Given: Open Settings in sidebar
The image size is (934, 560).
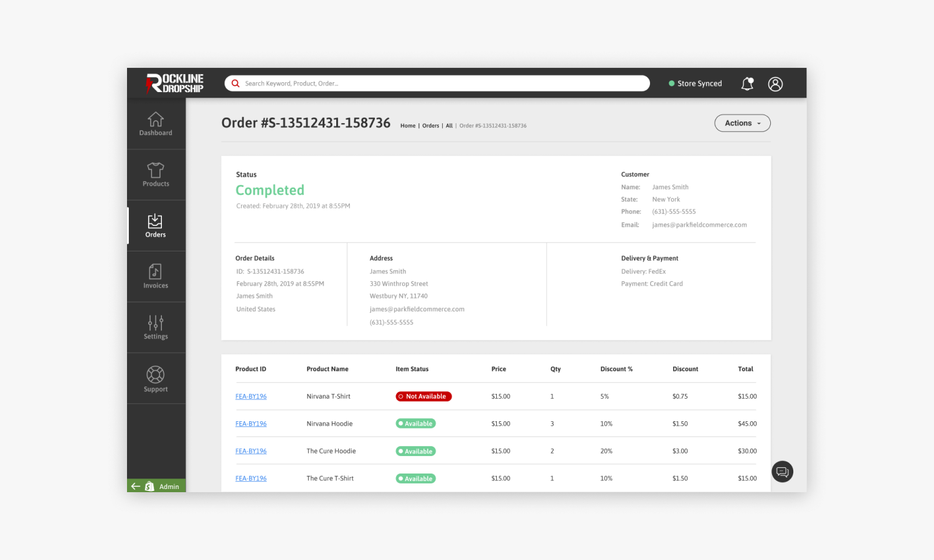Looking at the screenshot, I should click(156, 327).
